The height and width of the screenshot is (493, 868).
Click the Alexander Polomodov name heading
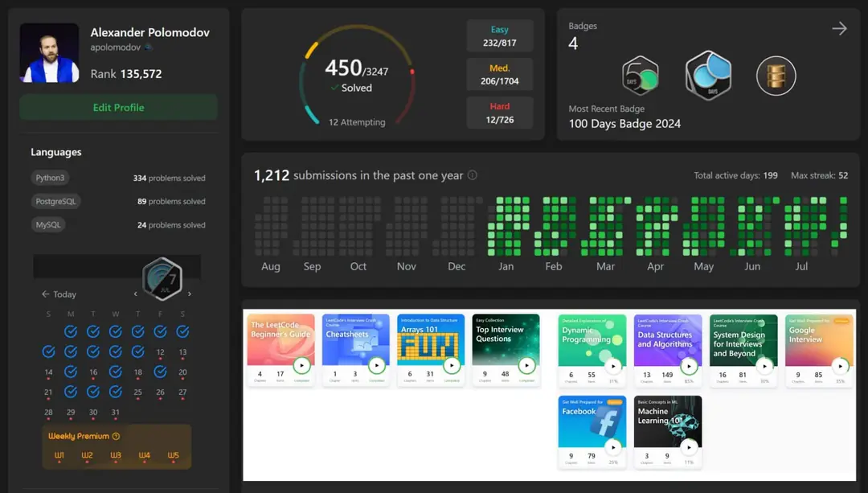(x=150, y=33)
